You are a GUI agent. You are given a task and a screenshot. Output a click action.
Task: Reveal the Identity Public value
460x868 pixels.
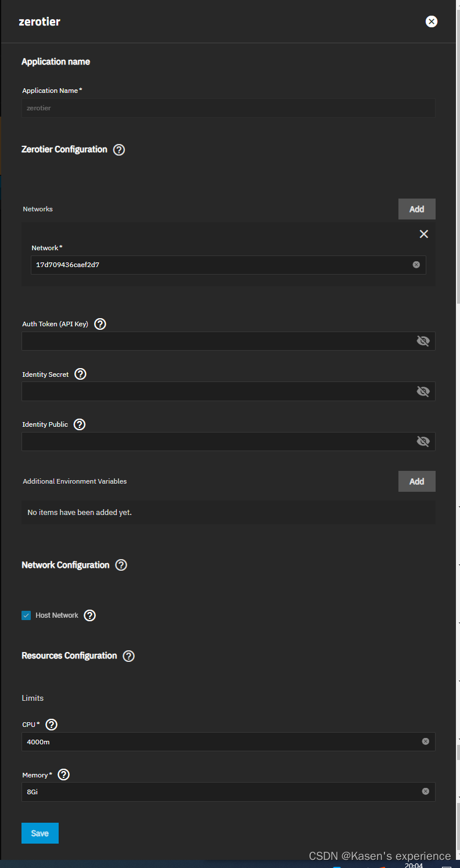(423, 442)
